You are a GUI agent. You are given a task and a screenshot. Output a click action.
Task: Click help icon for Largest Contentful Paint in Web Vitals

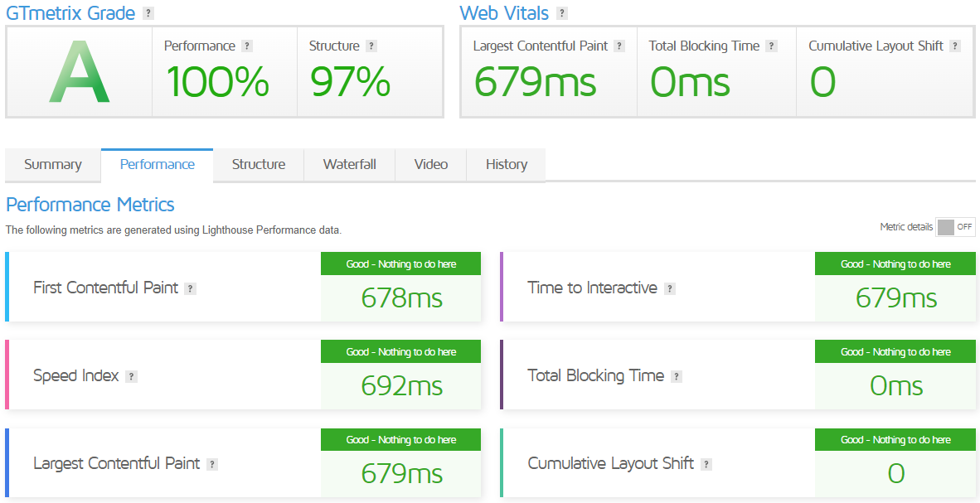click(x=619, y=46)
